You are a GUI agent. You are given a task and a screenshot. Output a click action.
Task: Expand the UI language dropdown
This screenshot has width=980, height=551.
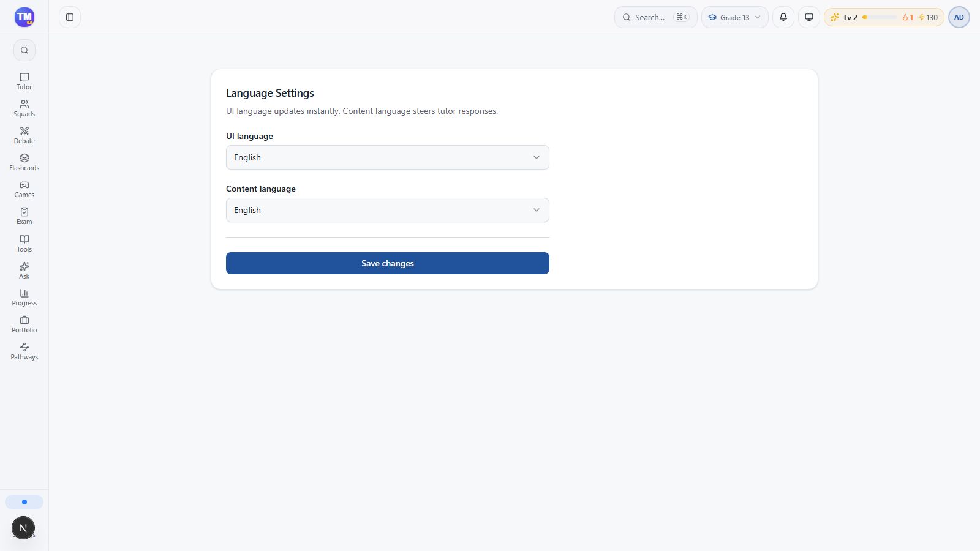click(388, 157)
